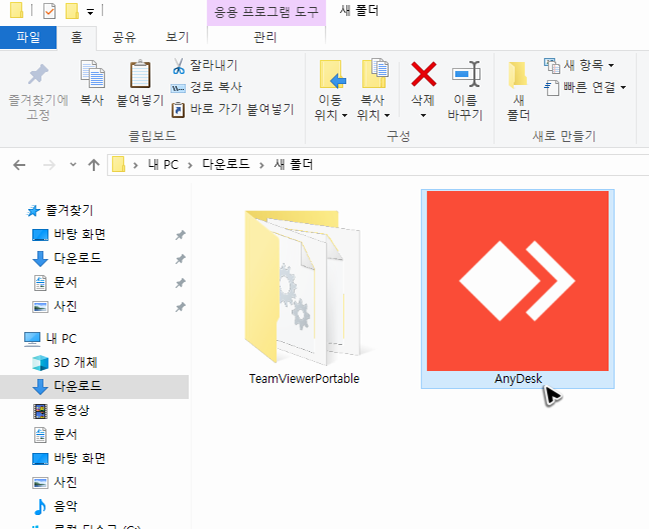Viewport: 649px width, 529px height.
Task: Click the Copy (복사) ribbon icon
Action: (92, 75)
